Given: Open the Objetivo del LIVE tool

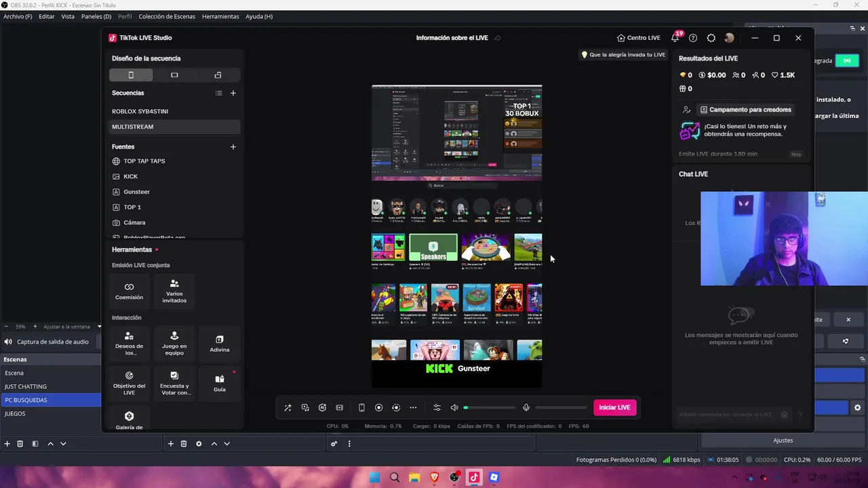Looking at the screenshot, I should [129, 383].
